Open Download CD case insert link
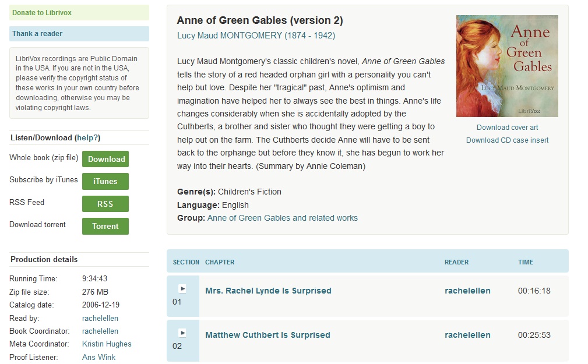This screenshot has height=364, width=588. point(507,140)
